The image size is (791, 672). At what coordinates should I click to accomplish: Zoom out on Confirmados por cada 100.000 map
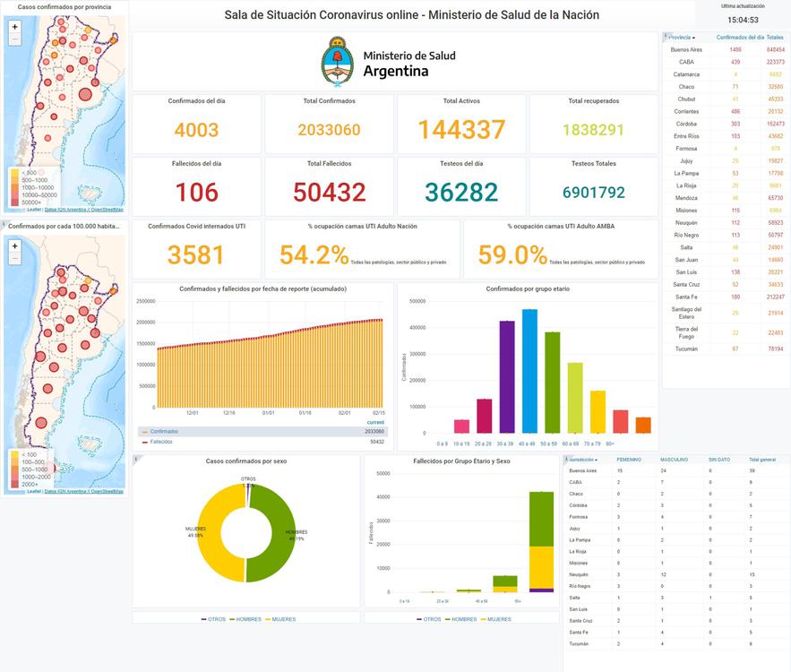pyautogui.click(x=15, y=259)
